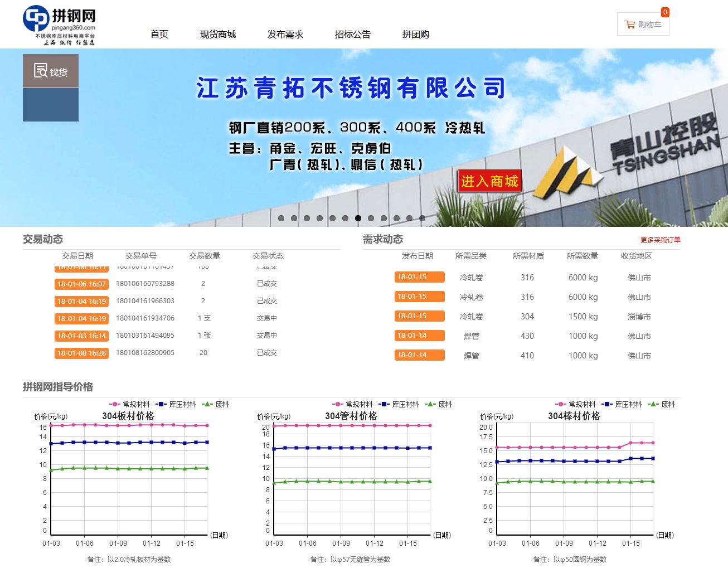The width and height of the screenshot is (728, 568).
Task: Click order number 180104161934706
Action: [x=145, y=318]
